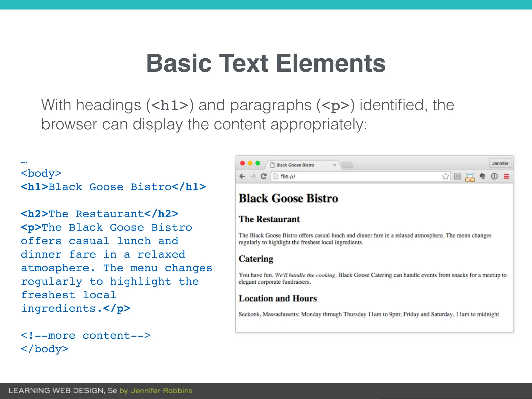Click the green maximize window button

[x=258, y=163]
